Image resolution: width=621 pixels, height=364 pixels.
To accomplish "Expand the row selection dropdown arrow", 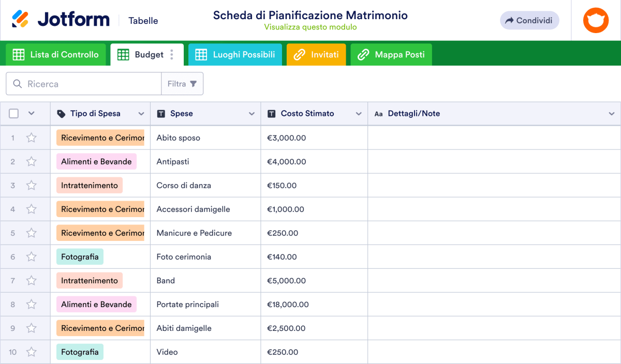I will 31,114.
